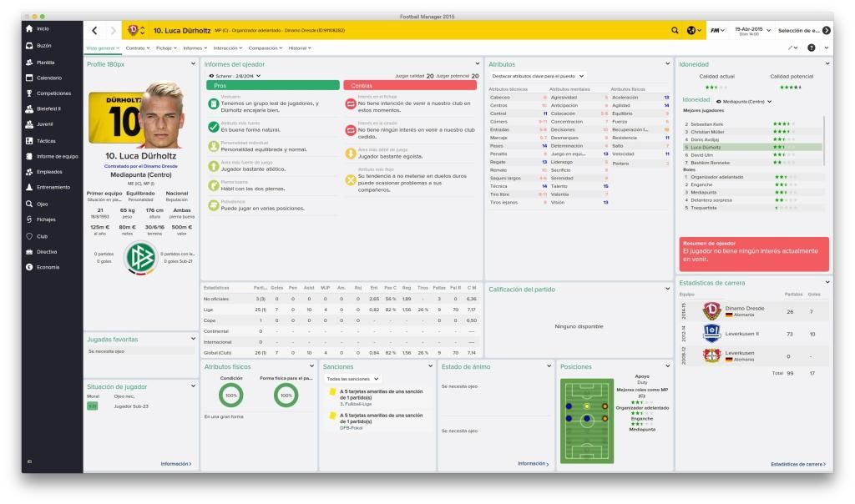Open Scherer 2/8/2014 scout report dropdown
This screenshot has width=855, height=504.
(x=235, y=76)
